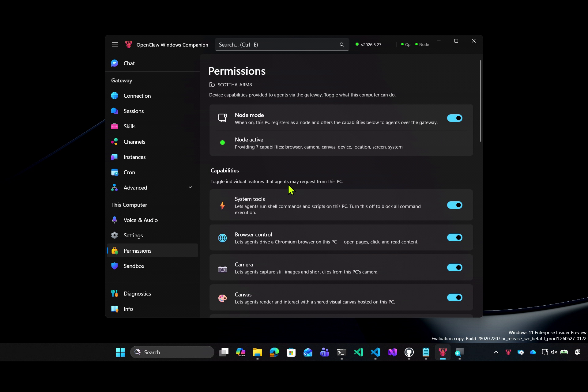Open Task View from the taskbar
Image resolution: width=588 pixels, height=392 pixels.
pos(224,352)
